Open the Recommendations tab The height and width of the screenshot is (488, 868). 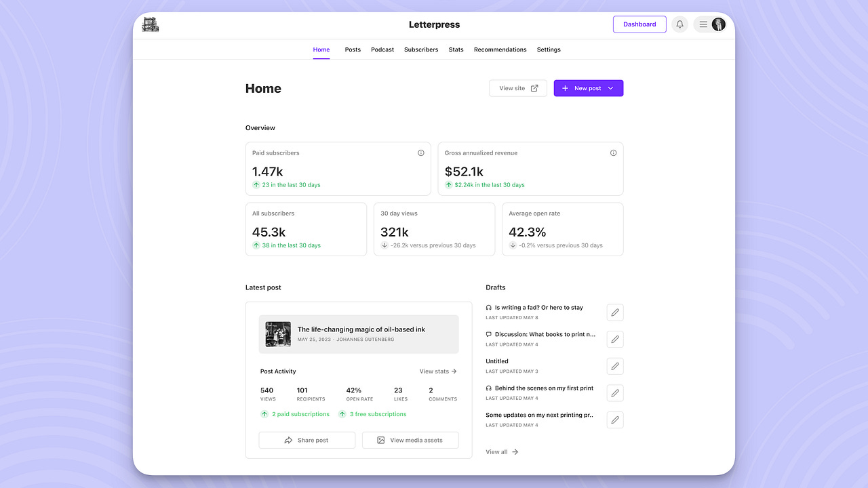[500, 49]
